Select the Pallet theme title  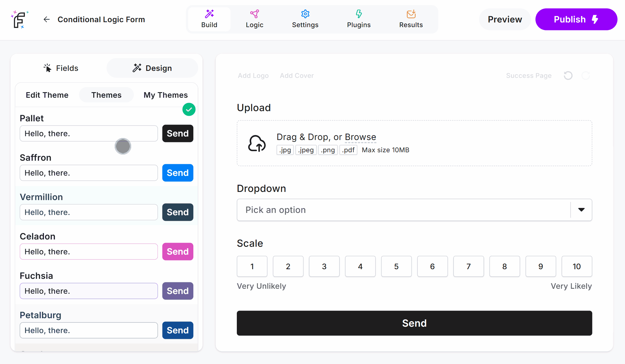pyautogui.click(x=31, y=118)
